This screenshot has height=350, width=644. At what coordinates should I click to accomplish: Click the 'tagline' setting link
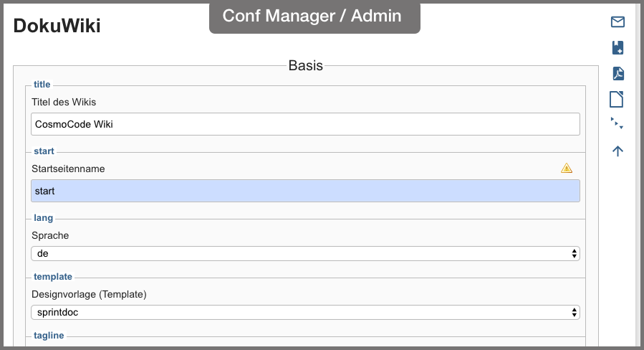pos(49,336)
